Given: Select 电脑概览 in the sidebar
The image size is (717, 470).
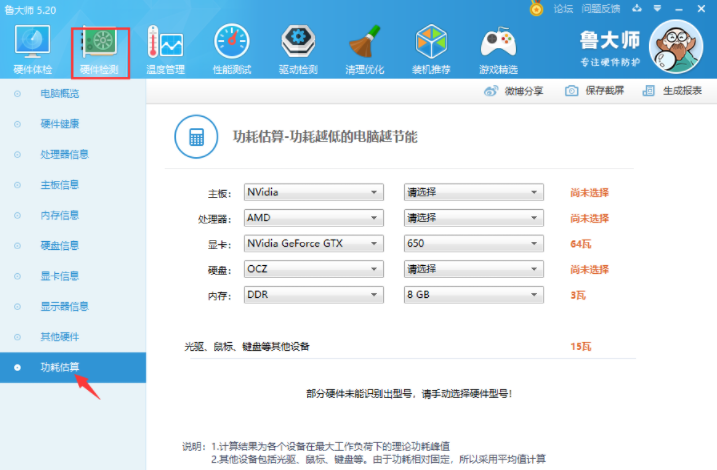Looking at the screenshot, I should pos(59,94).
